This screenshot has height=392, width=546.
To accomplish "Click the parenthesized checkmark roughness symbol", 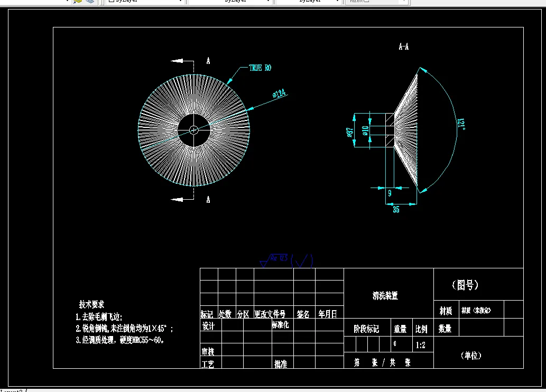I will pos(302,261).
